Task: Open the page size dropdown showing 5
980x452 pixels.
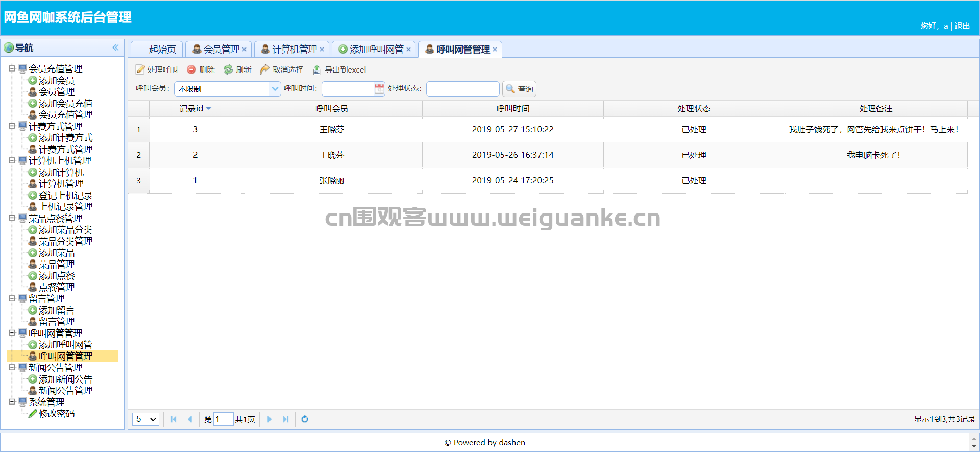Action: [146, 419]
